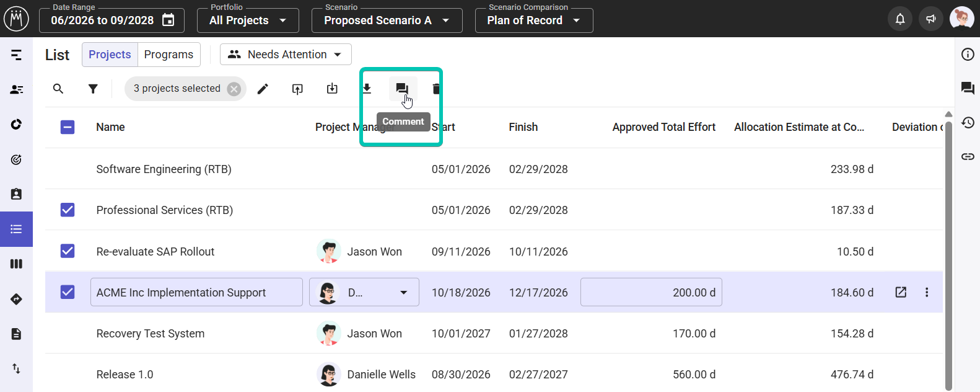The height and width of the screenshot is (392, 980).
Task: Open the notifications bell
Action: (x=900, y=19)
